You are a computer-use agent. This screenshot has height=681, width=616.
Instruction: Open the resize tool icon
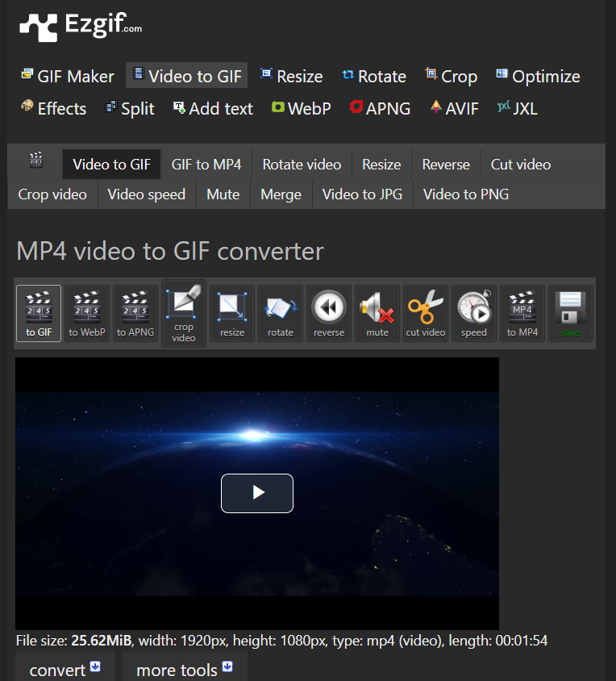[232, 313]
